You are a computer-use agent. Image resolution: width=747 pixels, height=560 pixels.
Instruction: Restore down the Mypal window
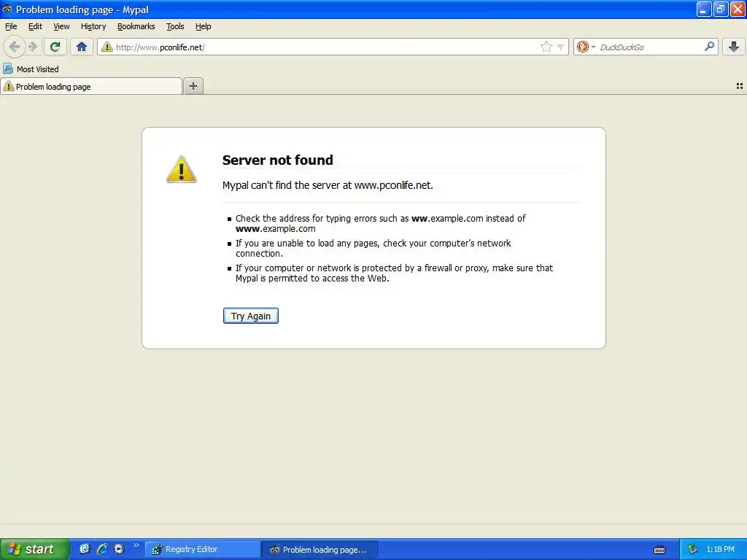[721, 9]
